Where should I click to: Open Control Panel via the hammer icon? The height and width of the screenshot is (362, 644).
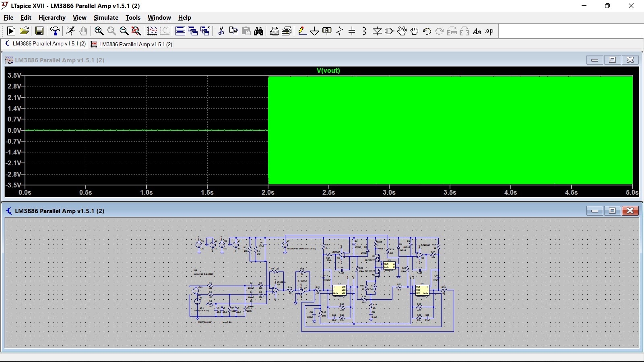[x=55, y=31]
